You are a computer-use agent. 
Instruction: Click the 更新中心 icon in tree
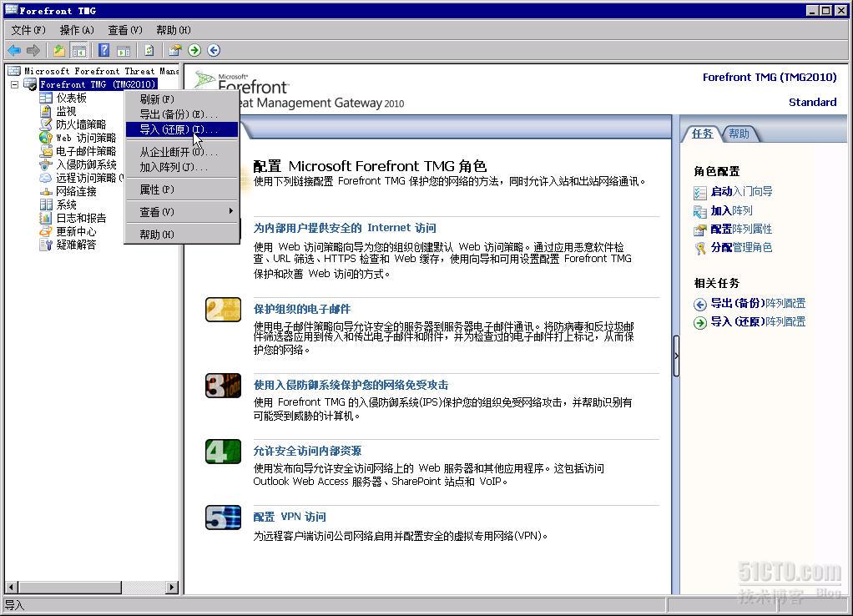[46, 231]
